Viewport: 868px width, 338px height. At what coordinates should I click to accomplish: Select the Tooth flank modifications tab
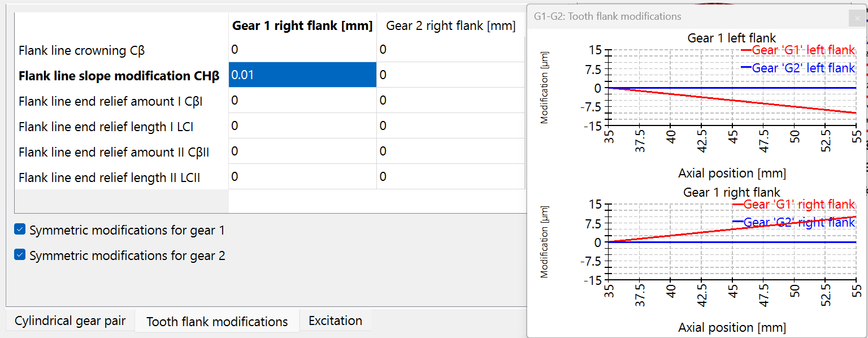tap(217, 320)
